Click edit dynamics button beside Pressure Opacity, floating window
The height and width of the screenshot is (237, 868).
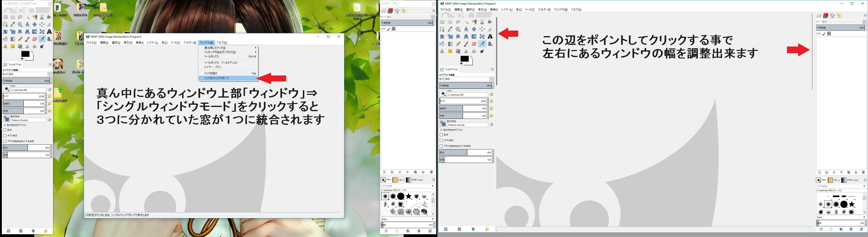(50, 120)
